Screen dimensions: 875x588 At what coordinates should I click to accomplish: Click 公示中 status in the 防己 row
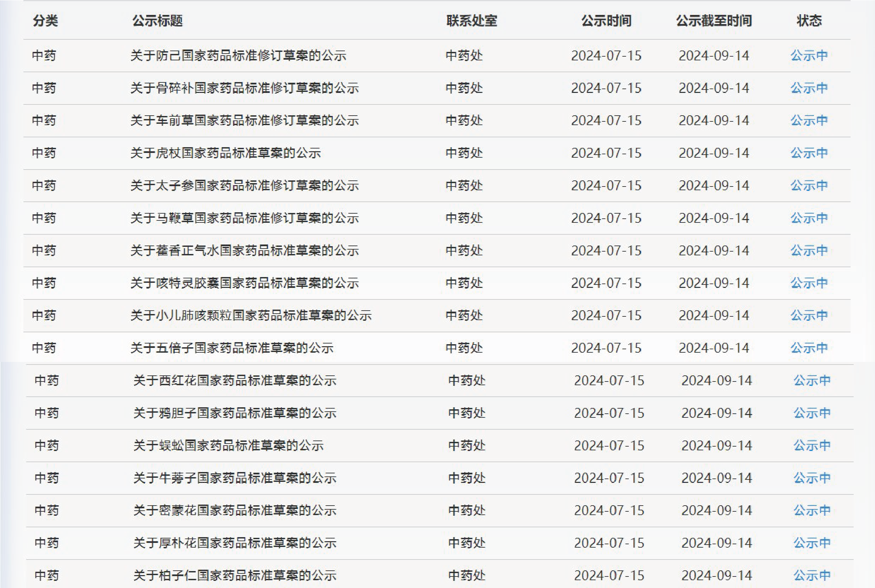(x=809, y=56)
